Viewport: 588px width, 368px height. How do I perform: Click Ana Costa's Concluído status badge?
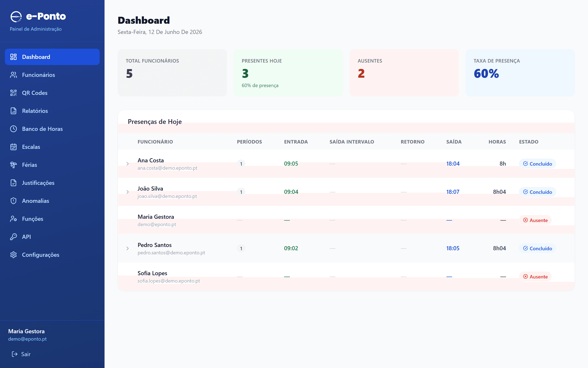coord(537,164)
